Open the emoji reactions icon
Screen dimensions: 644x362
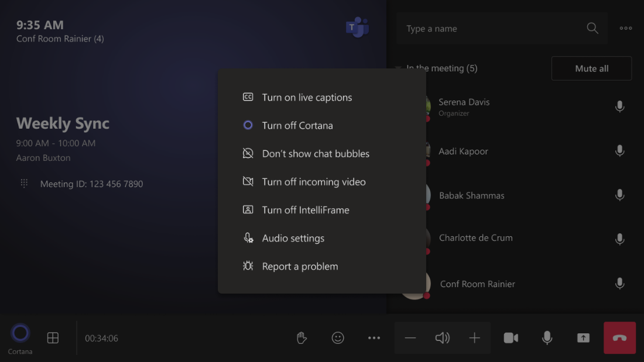tap(338, 338)
